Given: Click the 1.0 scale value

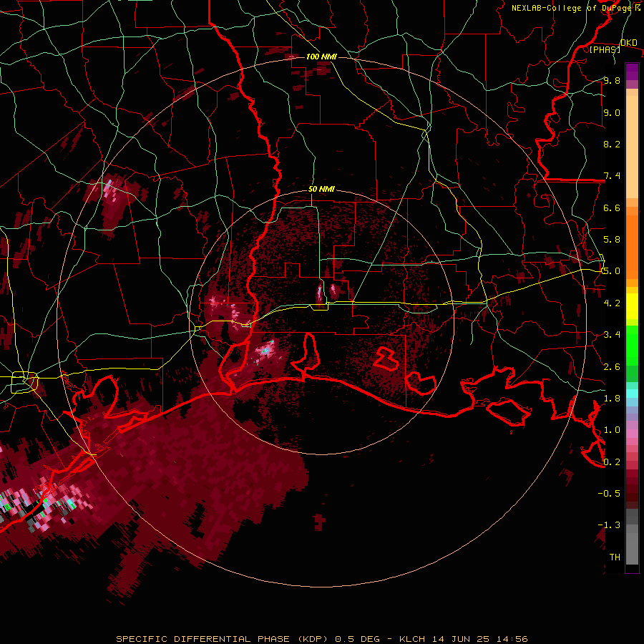Looking at the screenshot, I should [612, 430].
